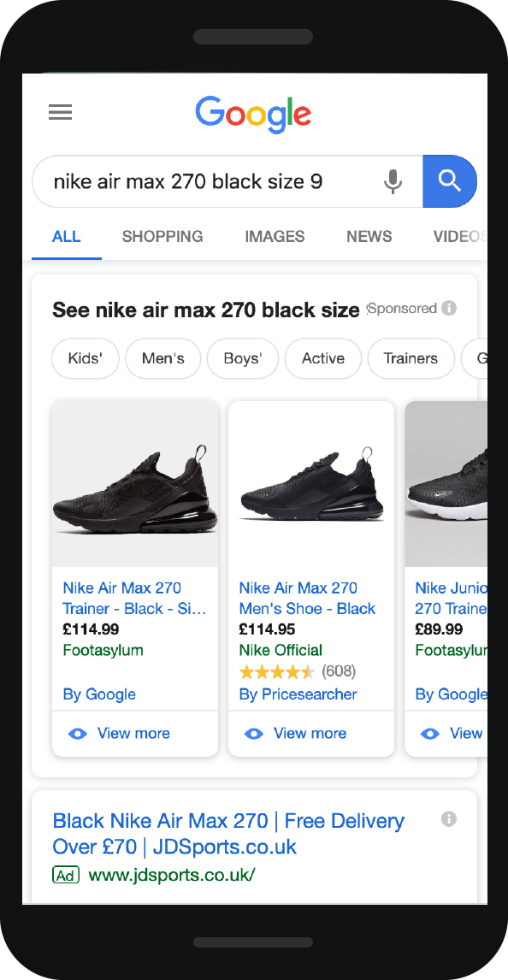
Task: Select the Active filter chip
Action: tap(323, 359)
